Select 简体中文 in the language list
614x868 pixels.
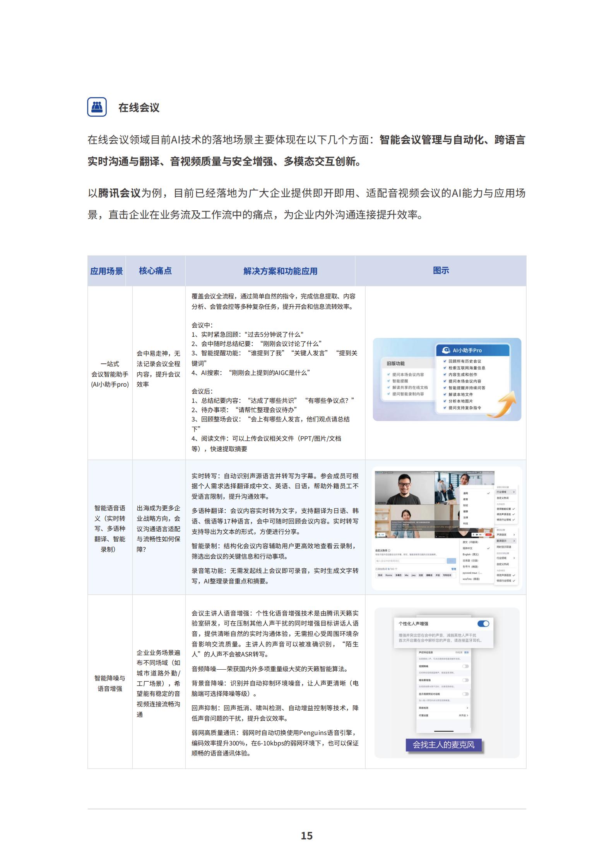tap(468, 548)
